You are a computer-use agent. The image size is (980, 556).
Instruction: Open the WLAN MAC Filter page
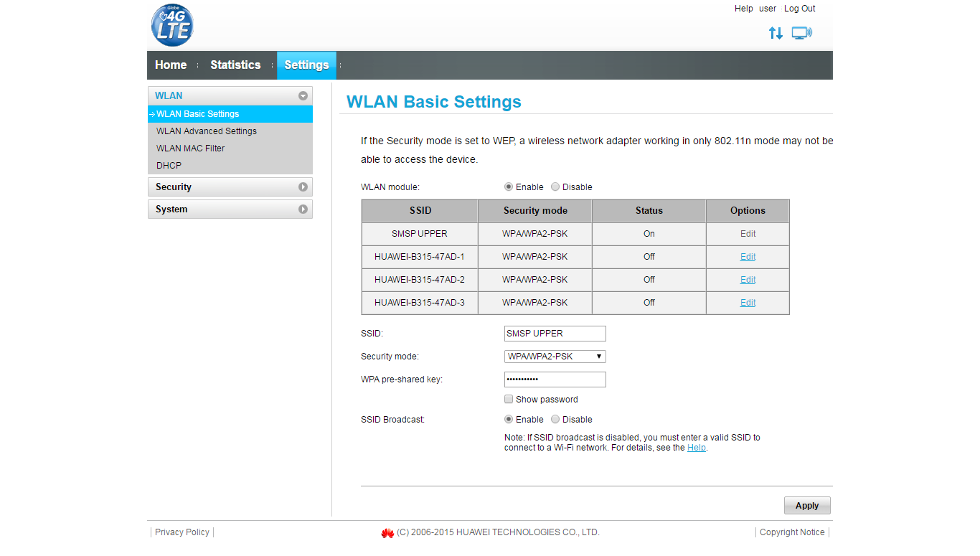point(190,148)
